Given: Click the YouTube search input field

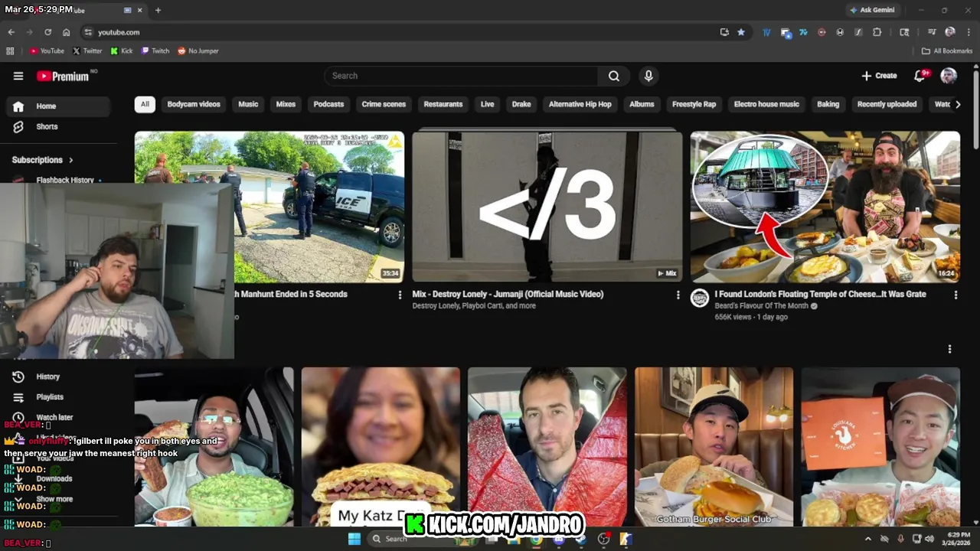Looking at the screenshot, I should [462, 76].
